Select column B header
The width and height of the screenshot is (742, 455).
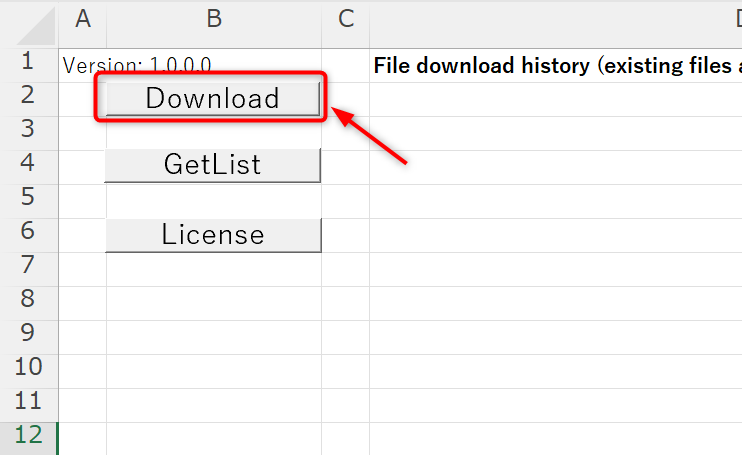213,18
